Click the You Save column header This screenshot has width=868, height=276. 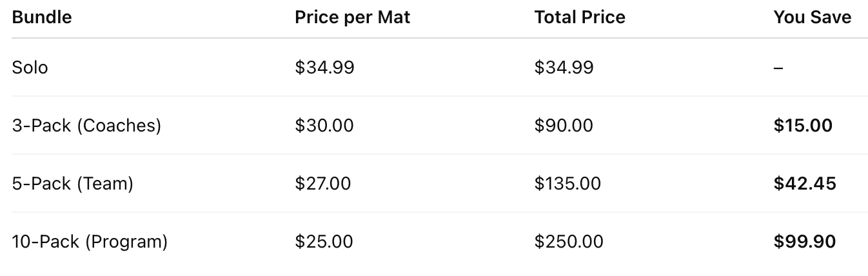point(812,17)
